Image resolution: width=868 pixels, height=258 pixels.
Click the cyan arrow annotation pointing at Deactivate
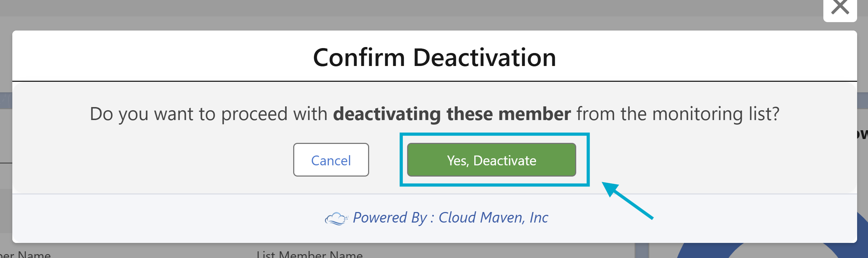point(627,200)
